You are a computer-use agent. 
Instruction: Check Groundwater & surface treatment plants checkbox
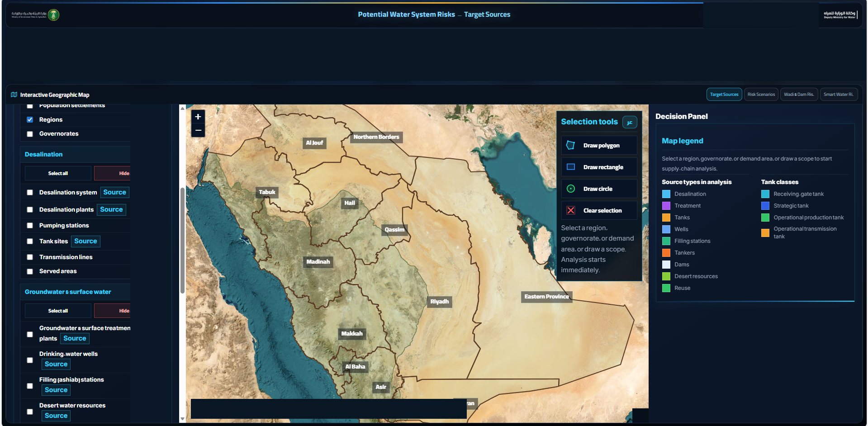point(30,335)
